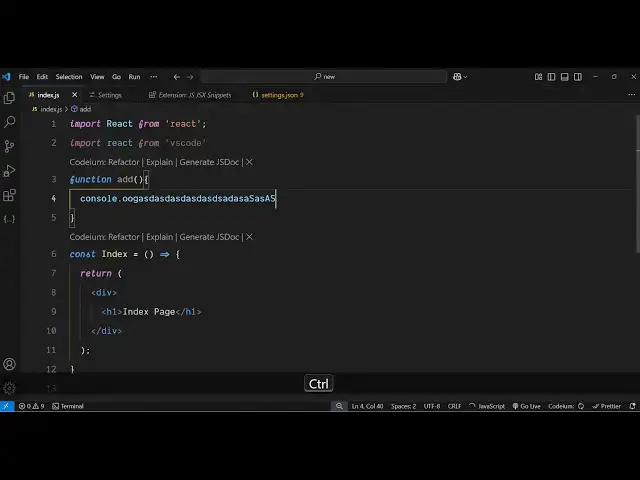Click line number 6 in gutter

click(54, 254)
